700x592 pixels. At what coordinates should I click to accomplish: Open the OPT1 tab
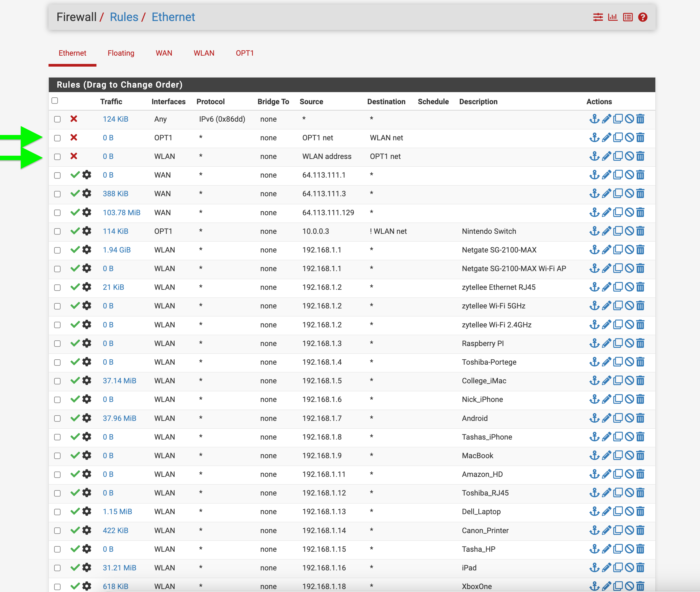click(x=244, y=53)
